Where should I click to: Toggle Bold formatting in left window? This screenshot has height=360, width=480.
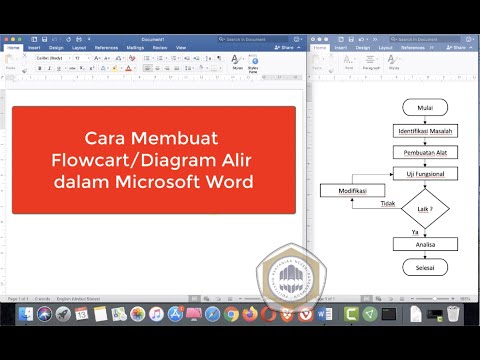[40, 68]
